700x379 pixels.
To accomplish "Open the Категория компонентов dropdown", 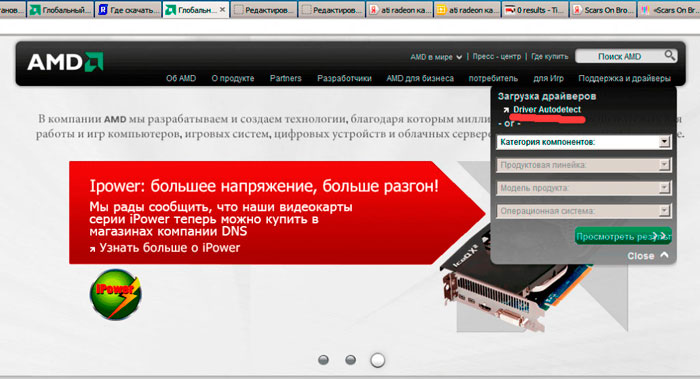I will tap(583, 142).
